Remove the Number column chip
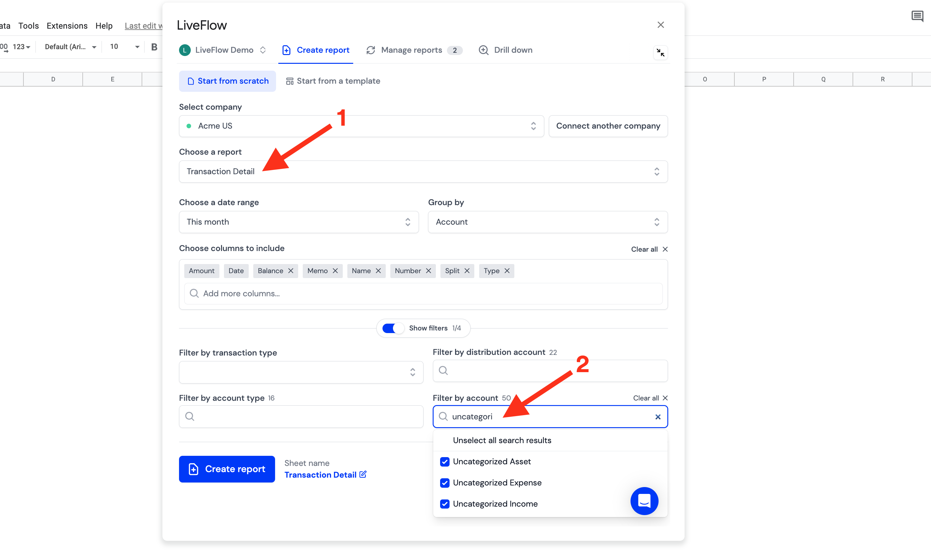Viewport: 931px width, 560px height. (x=428, y=271)
